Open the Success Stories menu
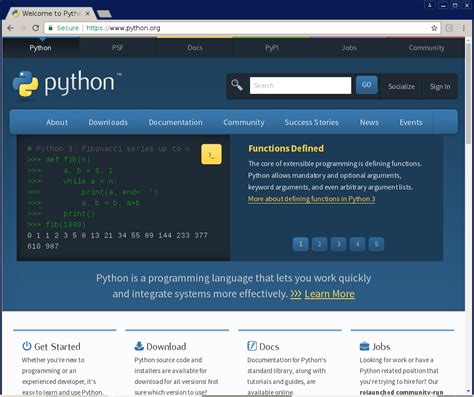Image resolution: width=474 pixels, height=397 pixels. pyautogui.click(x=311, y=122)
